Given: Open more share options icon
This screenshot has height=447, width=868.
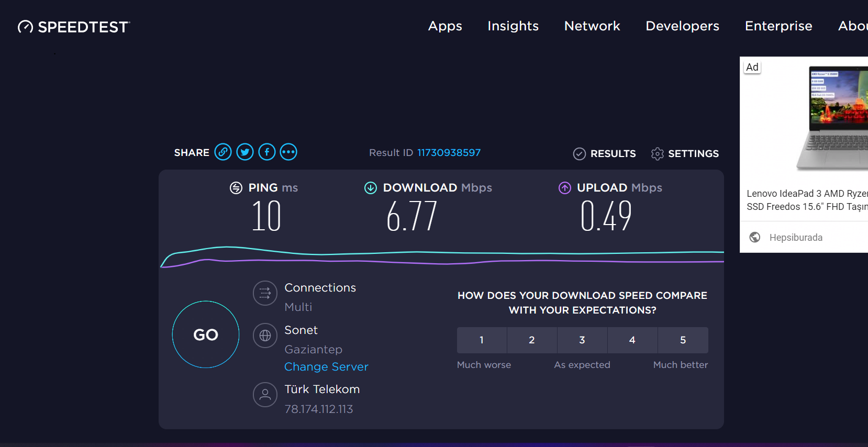Looking at the screenshot, I should click(x=288, y=152).
